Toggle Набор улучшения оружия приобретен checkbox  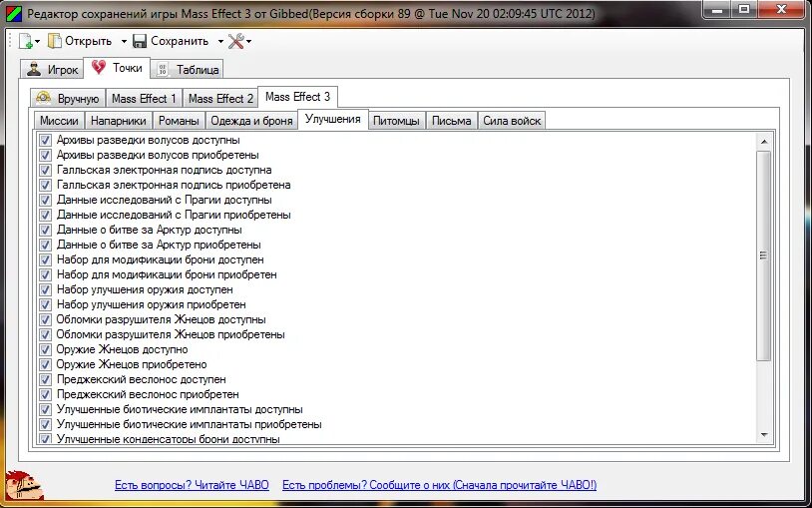click(x=46, y=304)
